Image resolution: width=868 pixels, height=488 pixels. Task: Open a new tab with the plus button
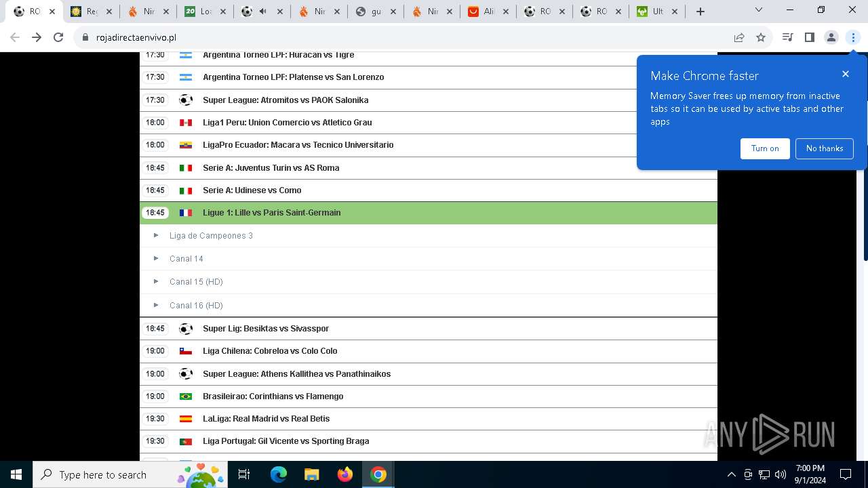coord(701,12)
